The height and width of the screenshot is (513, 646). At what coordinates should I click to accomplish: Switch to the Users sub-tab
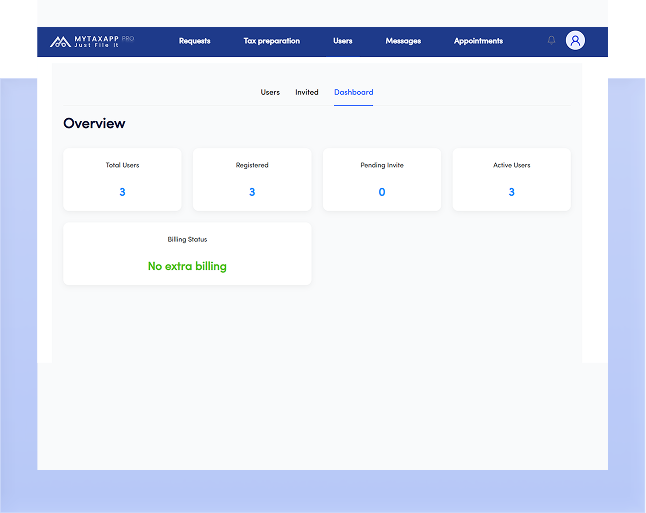[270, 92]
